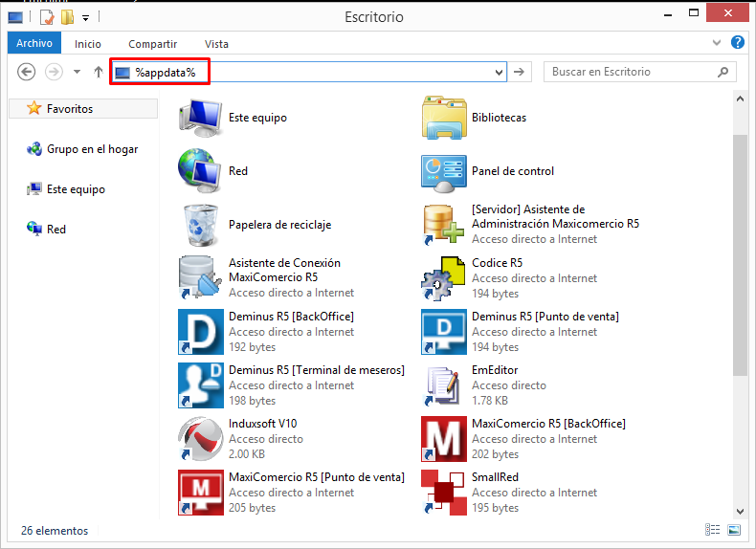Select the Red network globe icon in file list

(201, 171)
